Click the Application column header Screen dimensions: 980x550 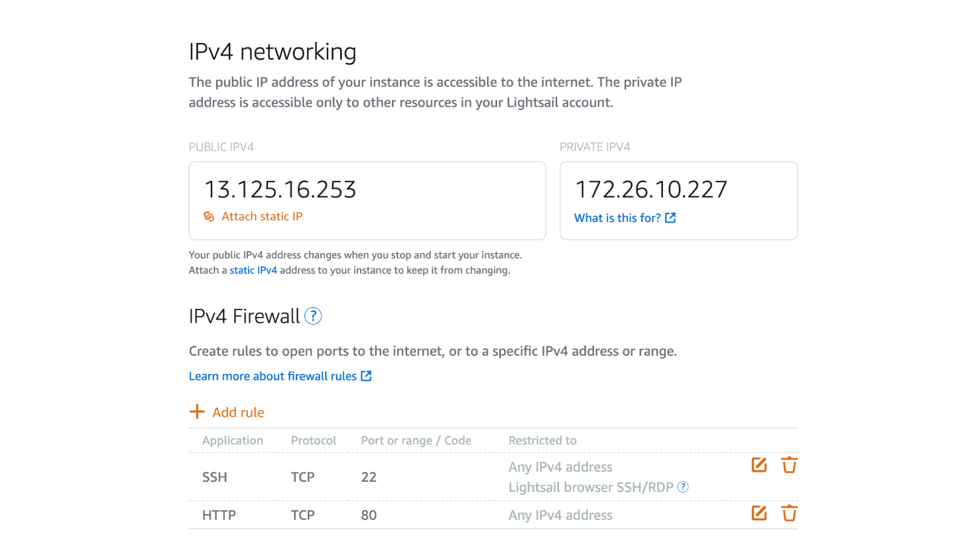(x=233, y=441)
